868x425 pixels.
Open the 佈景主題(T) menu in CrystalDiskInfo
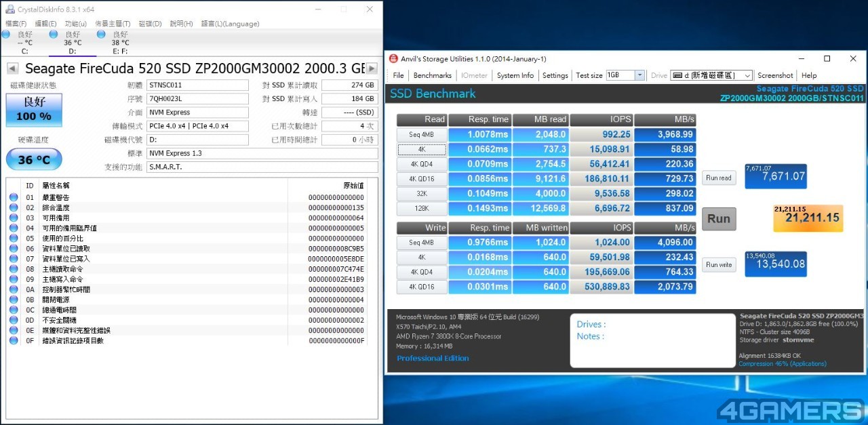click(x=113, y=24)
